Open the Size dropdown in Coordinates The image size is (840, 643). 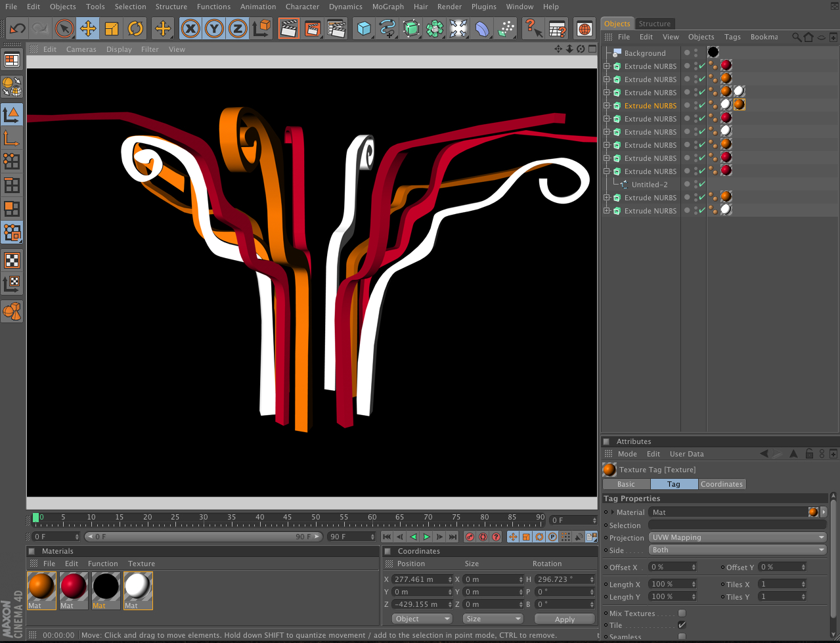pos(493,619)
